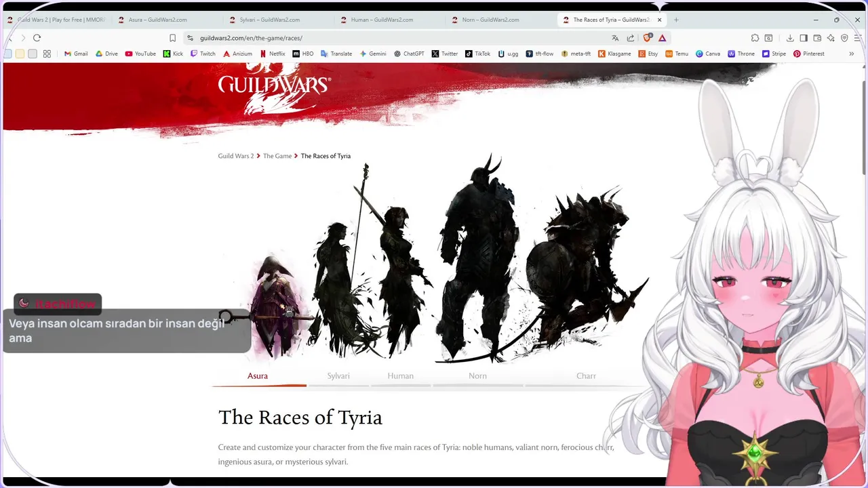Open the Stripe bookmark
Image resolution: width=868 pixels, height=488 pixels.
pos(774,54)
